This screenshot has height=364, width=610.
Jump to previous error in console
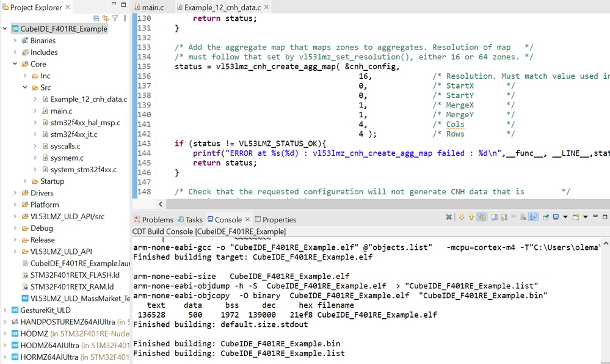(471, 217)
